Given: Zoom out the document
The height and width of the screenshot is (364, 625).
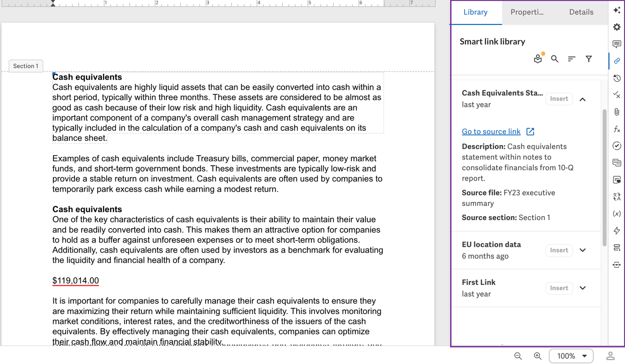Looking at the screenshot, I should [x=518, y=356].
